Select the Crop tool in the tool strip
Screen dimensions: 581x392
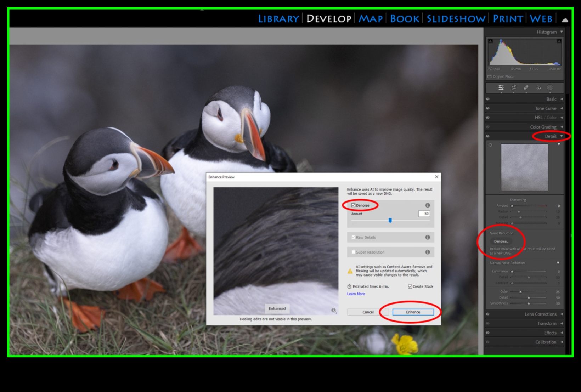click(513, 87)
